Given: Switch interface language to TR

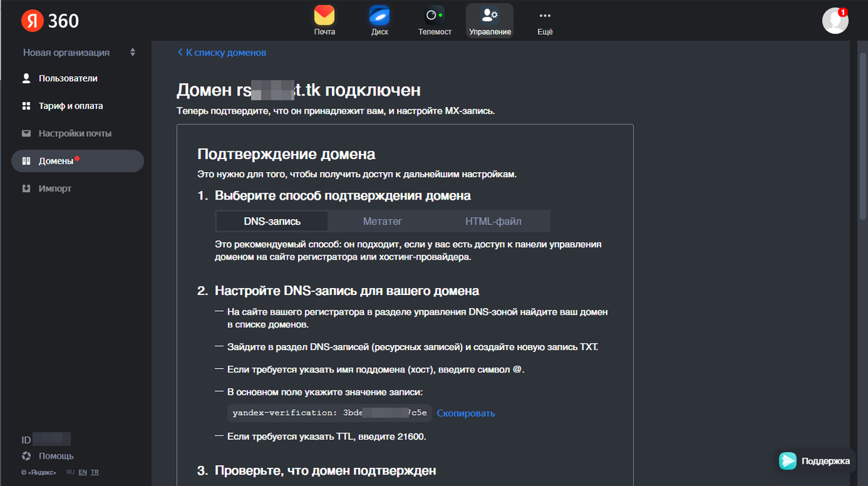Looking at the screenshot, I should point(95,472).
